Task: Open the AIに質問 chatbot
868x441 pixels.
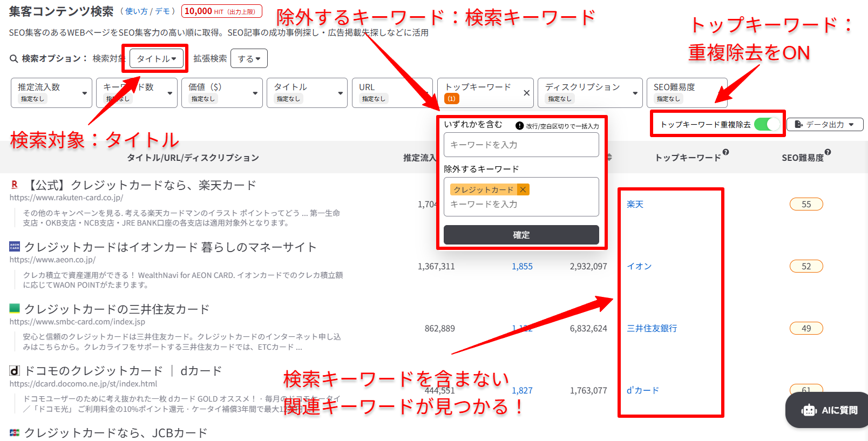Action: click(x=829, y=410)
